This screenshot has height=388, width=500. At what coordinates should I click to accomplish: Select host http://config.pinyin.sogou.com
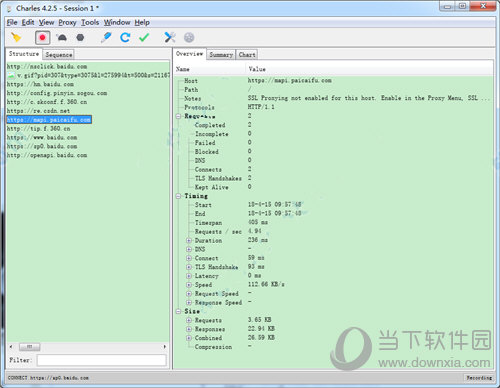coord(57,93)
